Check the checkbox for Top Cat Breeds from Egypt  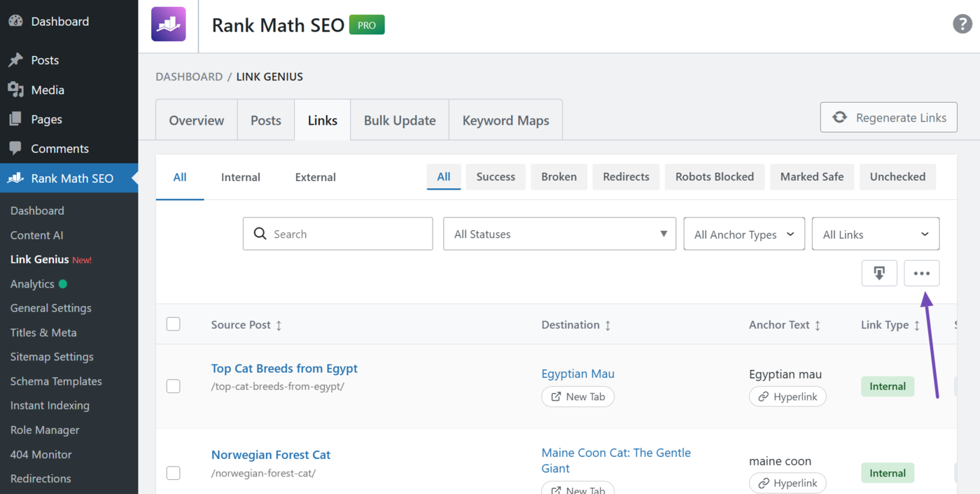coord(173,386)
